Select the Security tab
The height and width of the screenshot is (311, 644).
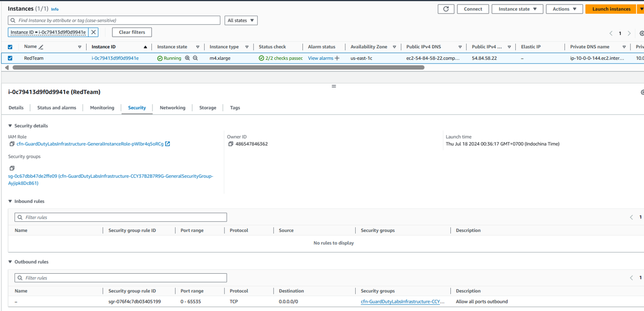(x=137, y=108)
